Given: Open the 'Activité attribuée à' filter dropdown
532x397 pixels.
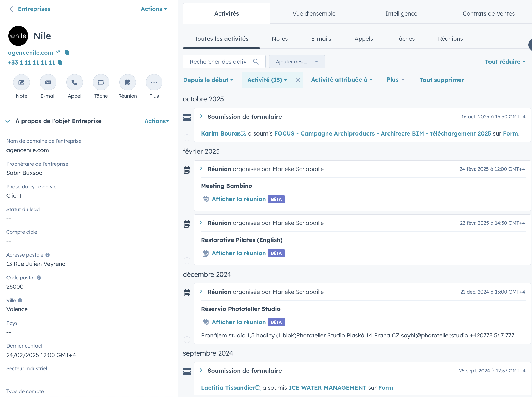Looking at the screenshot, I should click(342, 80).
